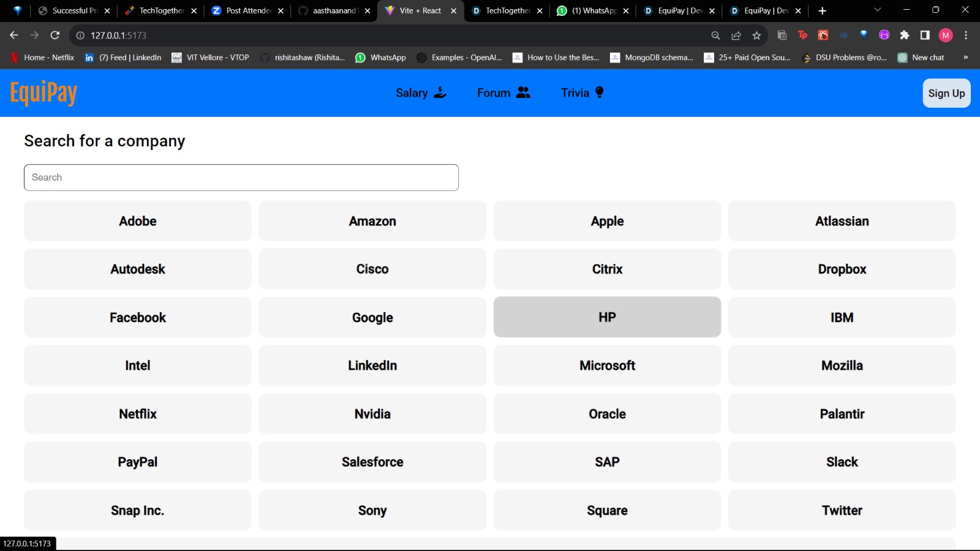
Task: View site information icon beside the URL
Action: (x=80, y=36)
